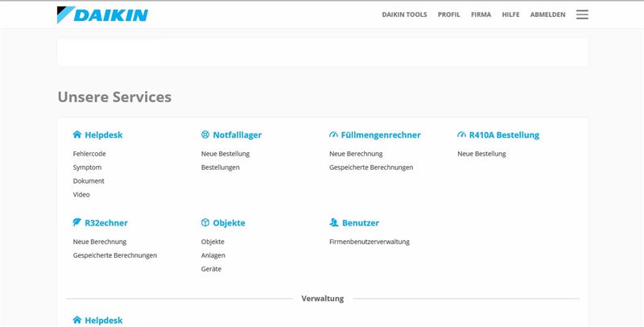Open Daikin Tools menu item
This screenshot has height=327, width=644.
pyautogui.click(x=404, y=14)
